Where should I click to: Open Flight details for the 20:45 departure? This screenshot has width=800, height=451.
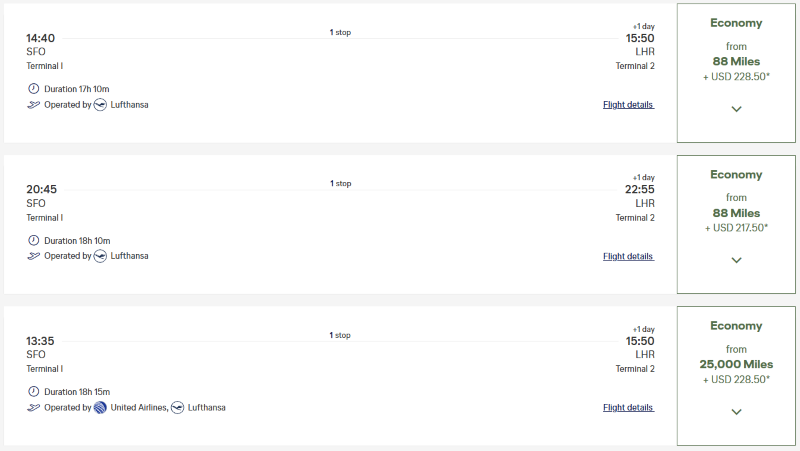point(628,256)
